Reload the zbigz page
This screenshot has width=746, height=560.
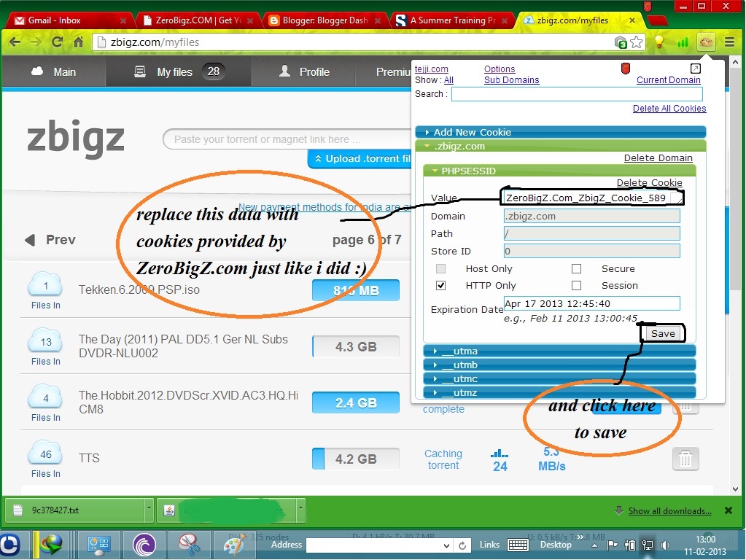point(57,42)
